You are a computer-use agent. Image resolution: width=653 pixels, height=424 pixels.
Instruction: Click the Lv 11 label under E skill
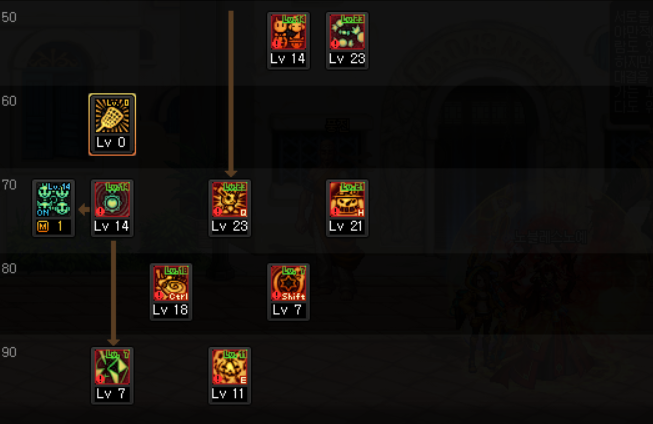[x=228, y=394]
